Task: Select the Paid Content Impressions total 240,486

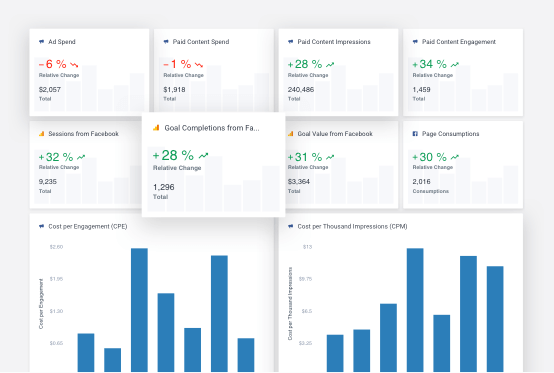Action: tap(301, 90)
